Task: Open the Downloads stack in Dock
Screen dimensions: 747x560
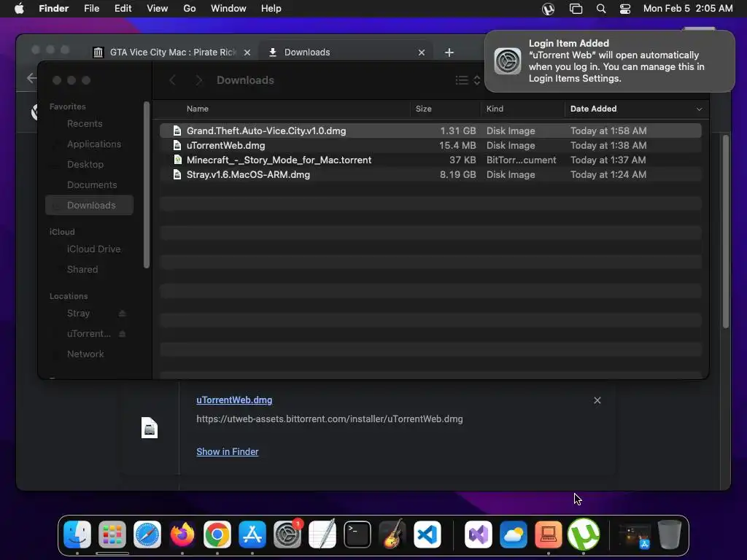Action: [634, 534]
